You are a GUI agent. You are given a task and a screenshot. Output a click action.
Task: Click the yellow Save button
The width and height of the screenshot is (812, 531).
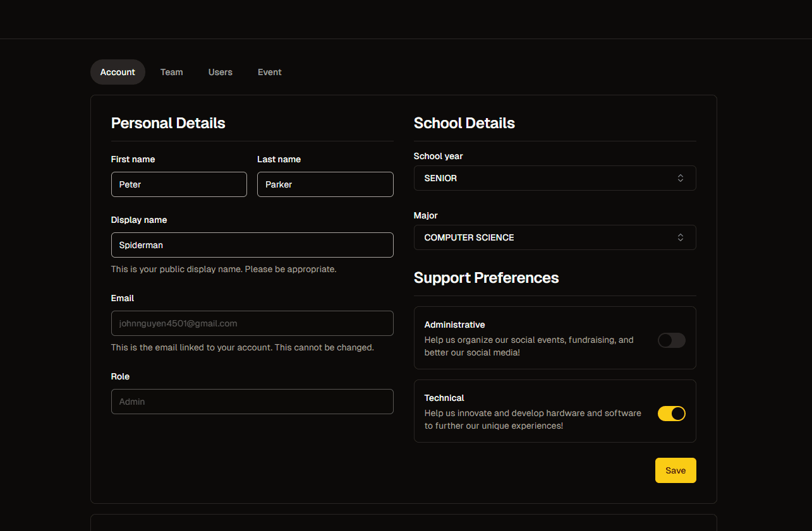point(676,470)
